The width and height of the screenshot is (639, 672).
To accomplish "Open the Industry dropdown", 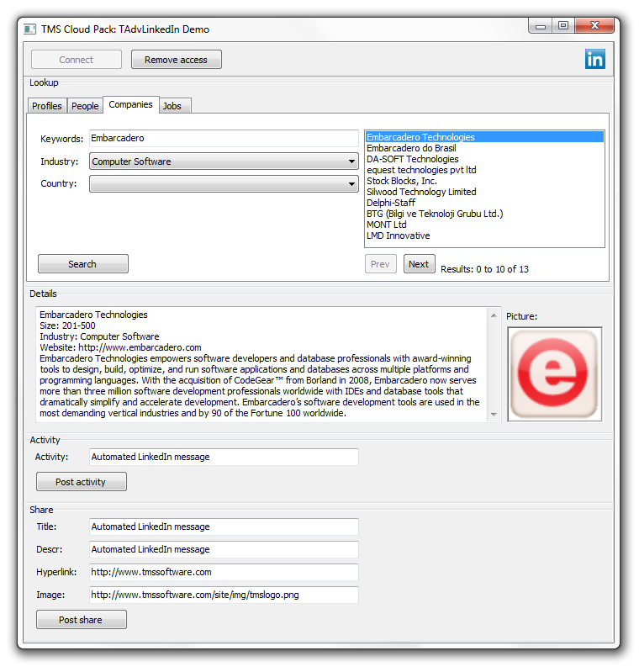I will [224, 161].
